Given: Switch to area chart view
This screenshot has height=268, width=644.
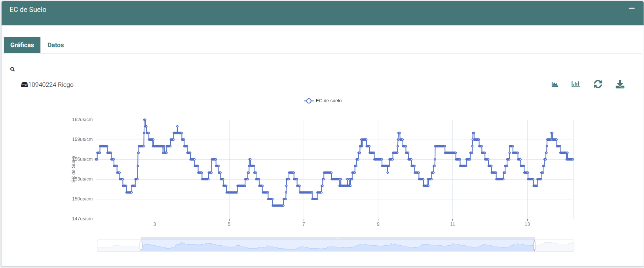Looking at the screenshot, I should (x=555, y=84).
